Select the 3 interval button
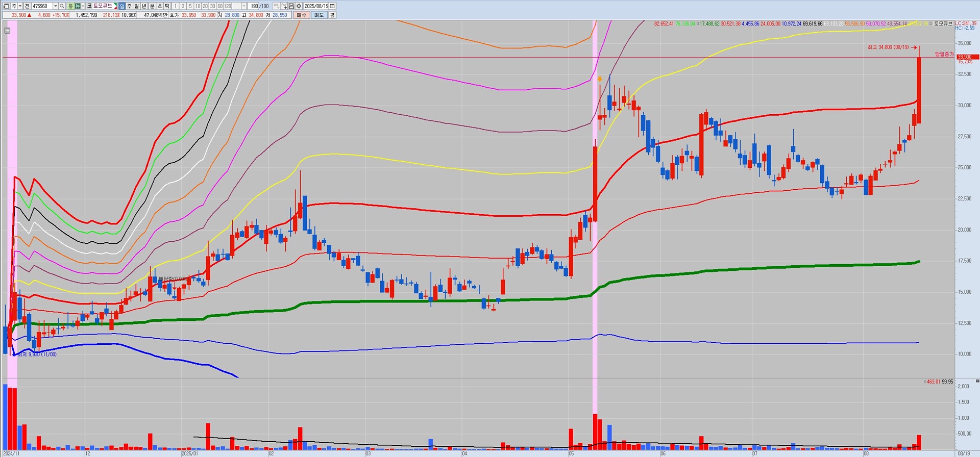The width and height of the screenshot is (980, 457). pyautogui.click(x=183, y=6)
